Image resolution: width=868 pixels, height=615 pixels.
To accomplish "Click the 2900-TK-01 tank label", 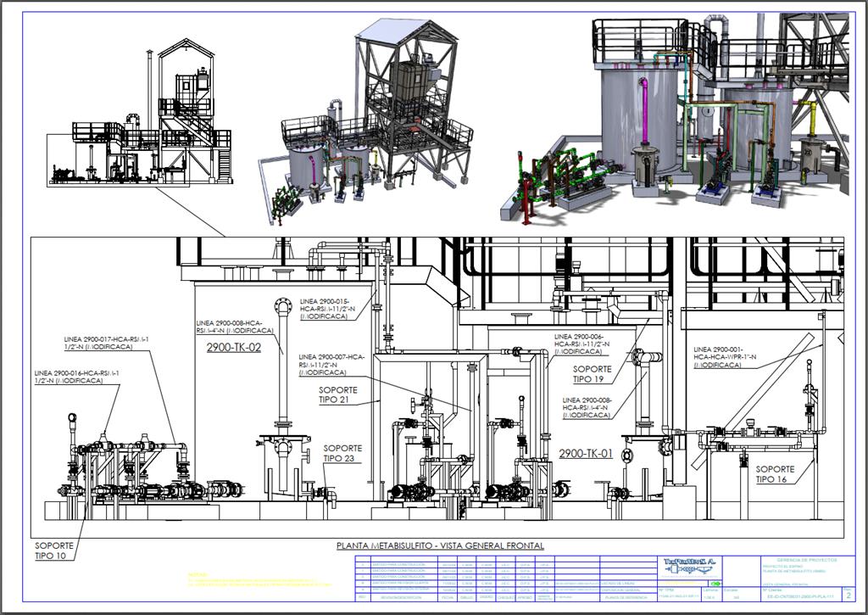I will [586, 453].
